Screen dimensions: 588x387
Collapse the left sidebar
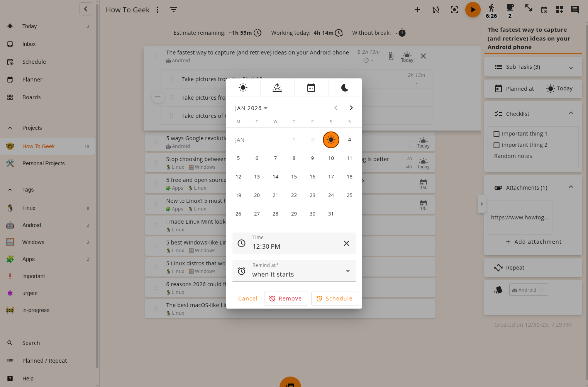[86, 9]
